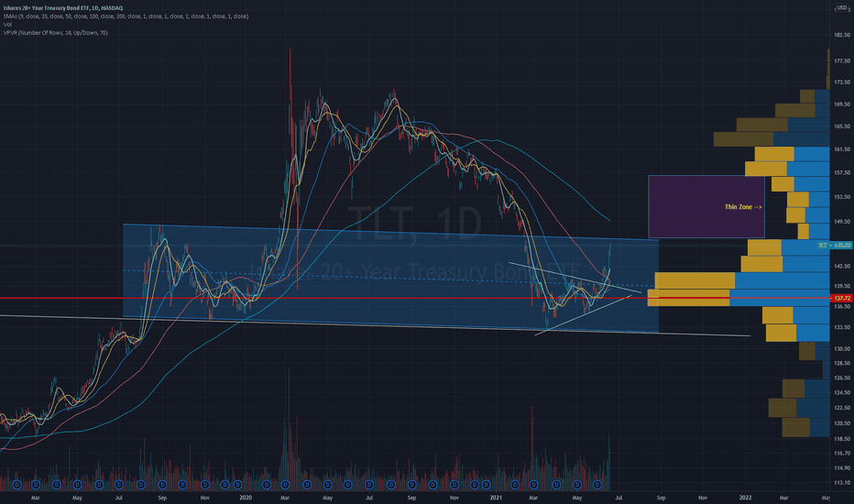Click the 133.50 price axis label
The image size is (854, 504).
click(842, 327)
